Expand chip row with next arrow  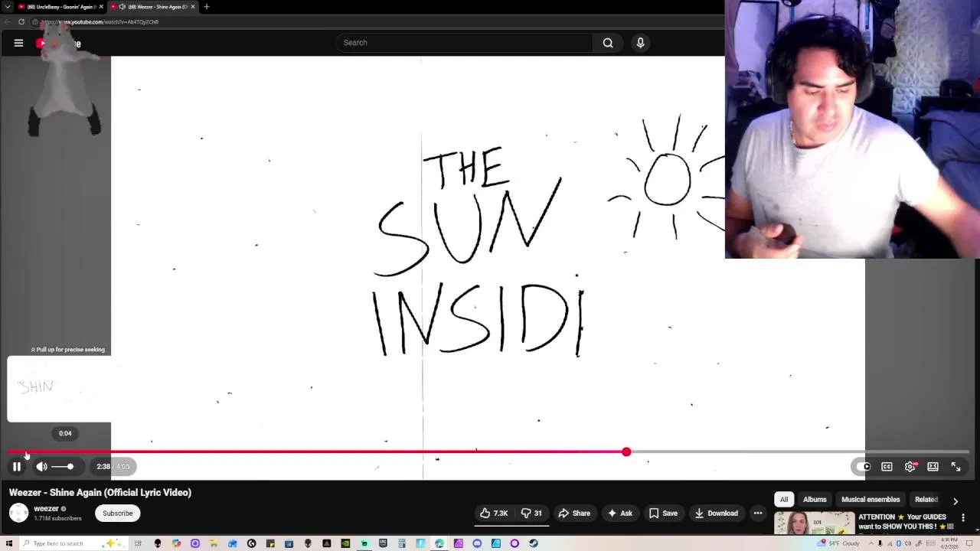point(955,500)
